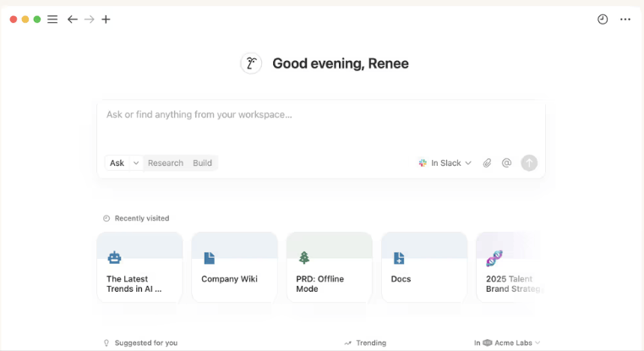Open a new tab with plus icon
The image size is (644, 351).
106,19
